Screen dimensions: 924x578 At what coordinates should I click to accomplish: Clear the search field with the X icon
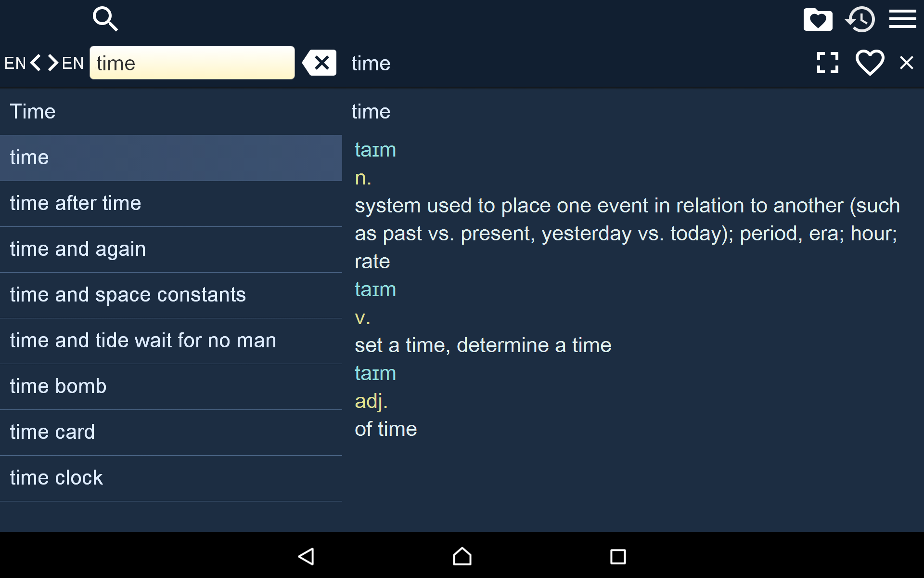click(x=319, y=63)
